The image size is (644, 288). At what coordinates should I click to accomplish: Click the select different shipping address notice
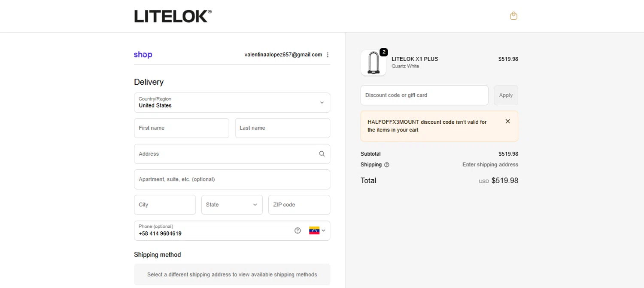(x=232, y=275)
